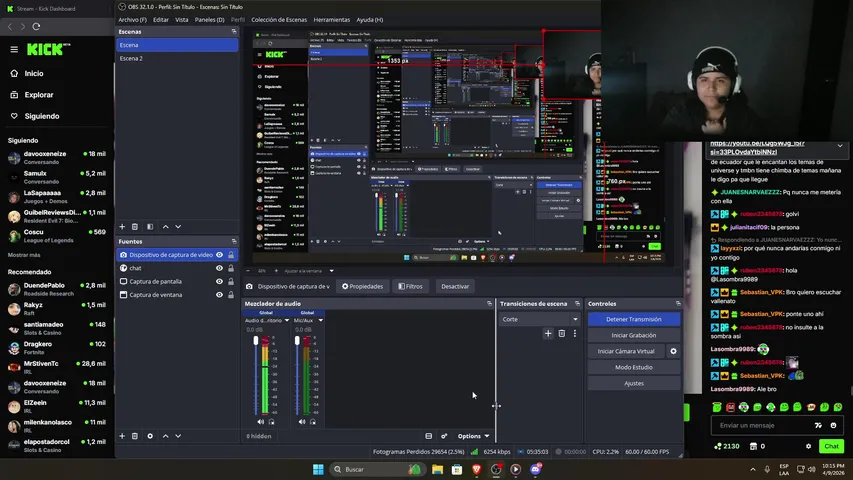Reload the Kick dashboard page

click(x=36, y=26)
